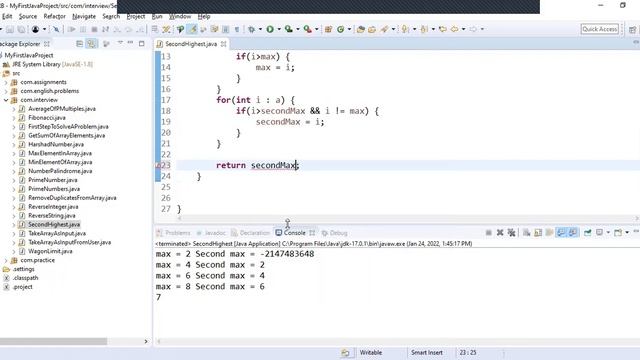Select WagonLimit.java in Package Explorer
640x360 pixels.
tap(50, 251)
